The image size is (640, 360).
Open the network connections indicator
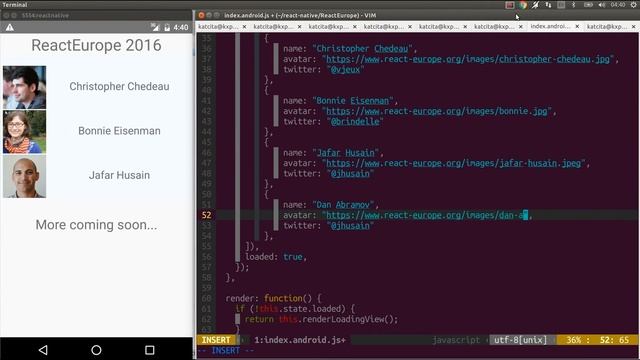tap(548, 5)
